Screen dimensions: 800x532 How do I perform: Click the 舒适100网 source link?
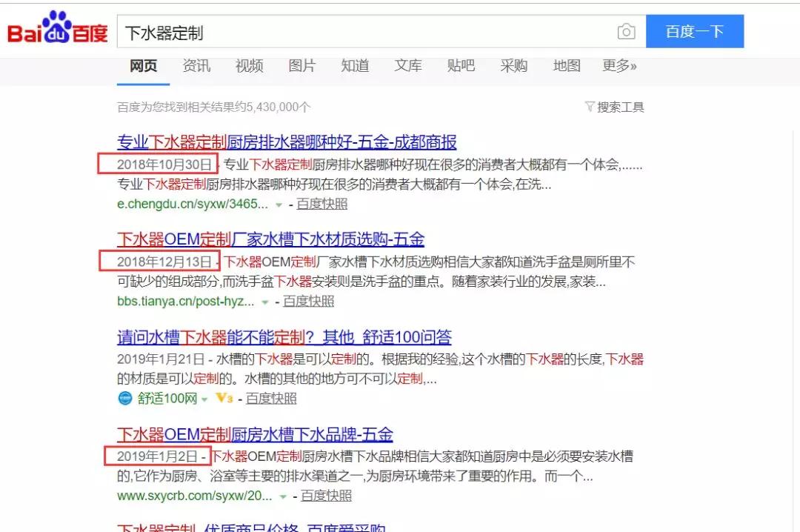pos(167,398)
